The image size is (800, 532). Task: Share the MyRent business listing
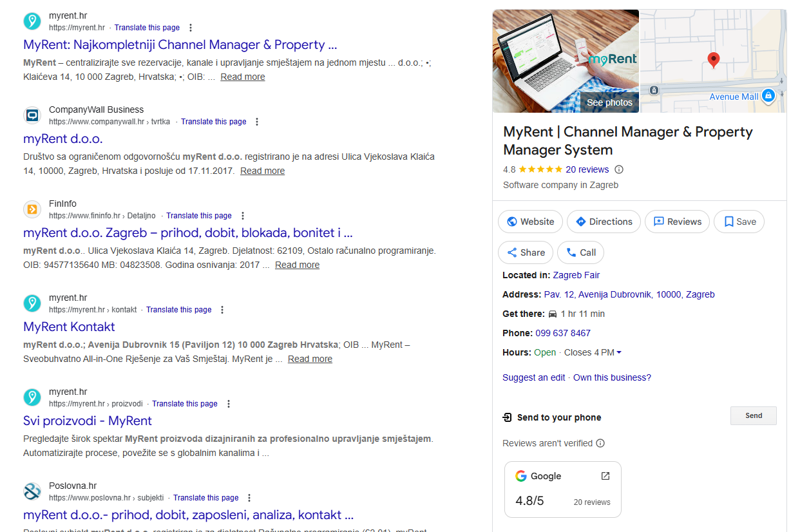click(526, 252)
